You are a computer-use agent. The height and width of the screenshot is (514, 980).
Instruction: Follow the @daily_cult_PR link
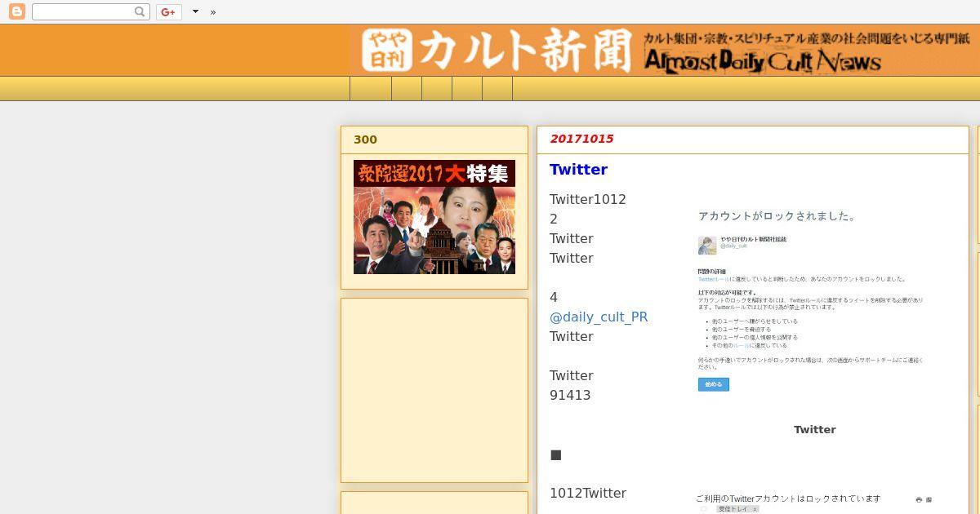[x=599, y=317]
